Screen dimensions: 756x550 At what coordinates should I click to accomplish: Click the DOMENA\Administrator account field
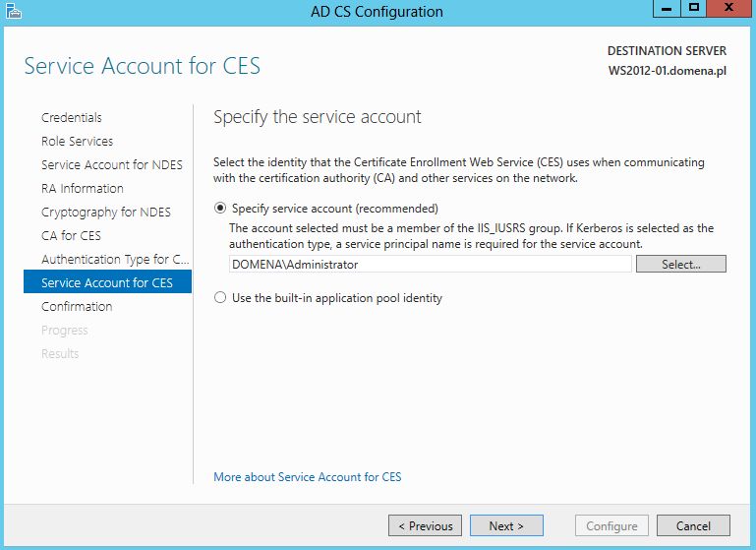[430, 264]
